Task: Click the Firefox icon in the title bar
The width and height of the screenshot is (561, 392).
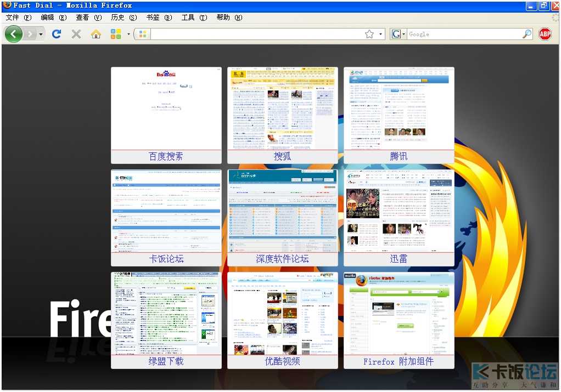Action: [7, 4]
